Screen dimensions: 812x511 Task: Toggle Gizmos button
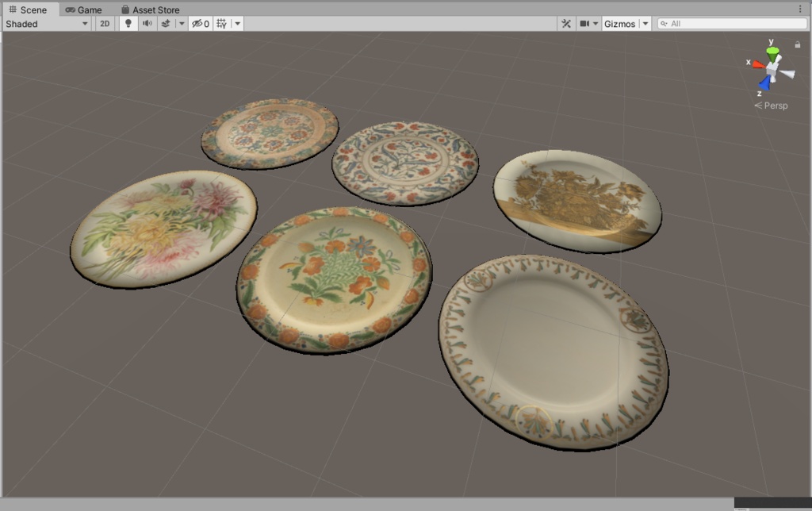point(620,24)
